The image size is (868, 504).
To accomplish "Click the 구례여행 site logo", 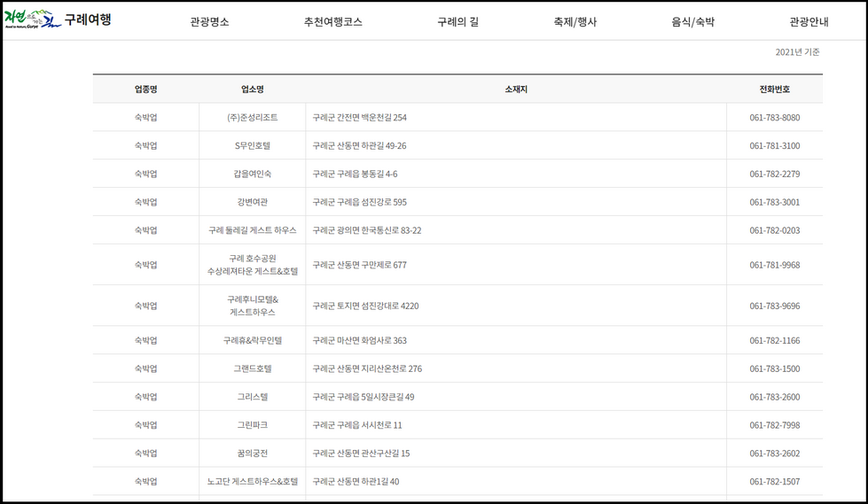I will (x=59, y=20).
